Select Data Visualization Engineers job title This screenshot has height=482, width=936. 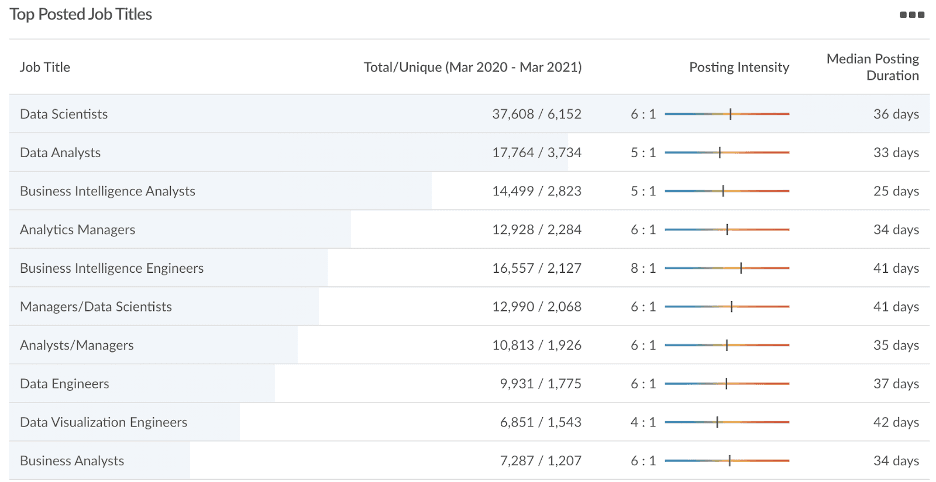coord(103,422)
